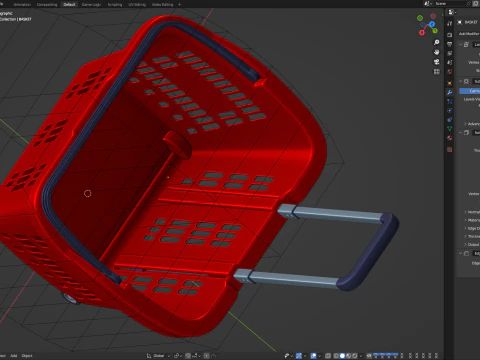Viewport: 480px width, 360px height.
Task: Open the snapping element options
Action: 196,356
